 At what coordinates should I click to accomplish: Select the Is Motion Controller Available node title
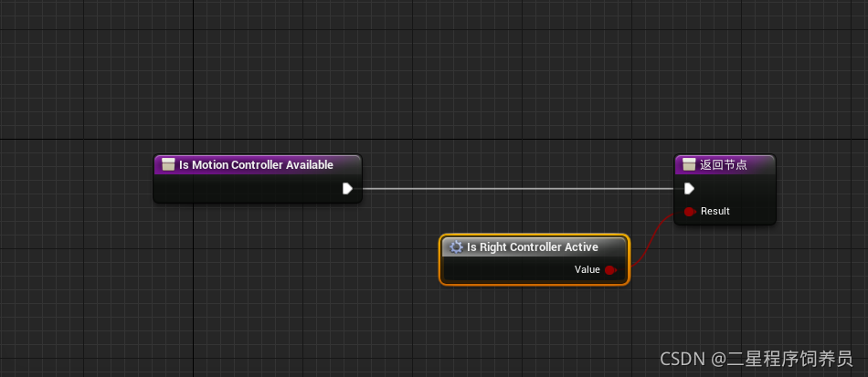tap(256, 164)
